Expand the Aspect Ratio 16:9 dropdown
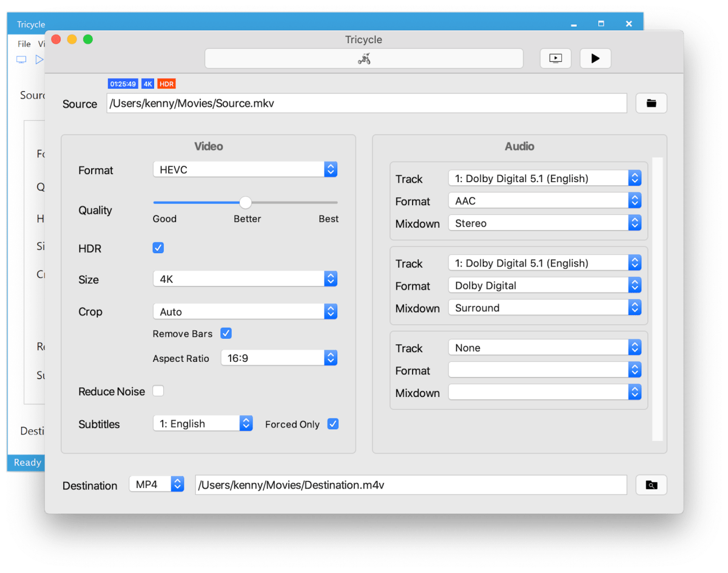Viewport: 728px width, 573px height. [x=278, y=358]
